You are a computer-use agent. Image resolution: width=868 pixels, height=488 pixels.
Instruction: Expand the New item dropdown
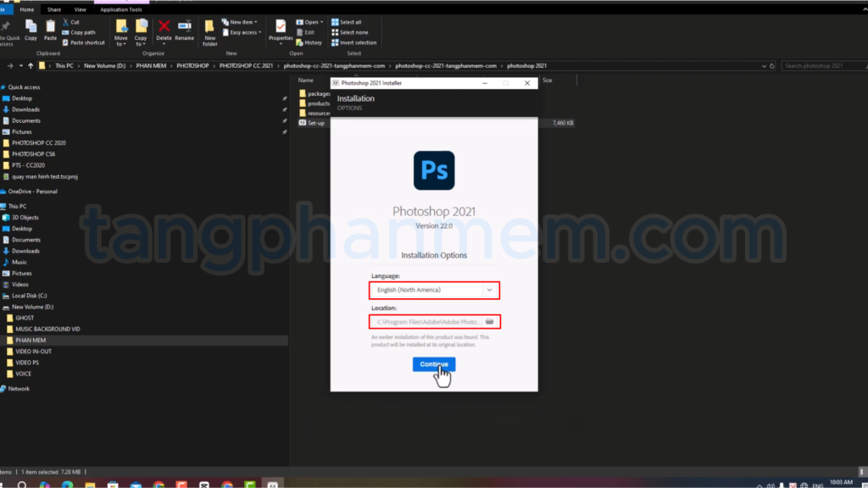tap(242, 22)
